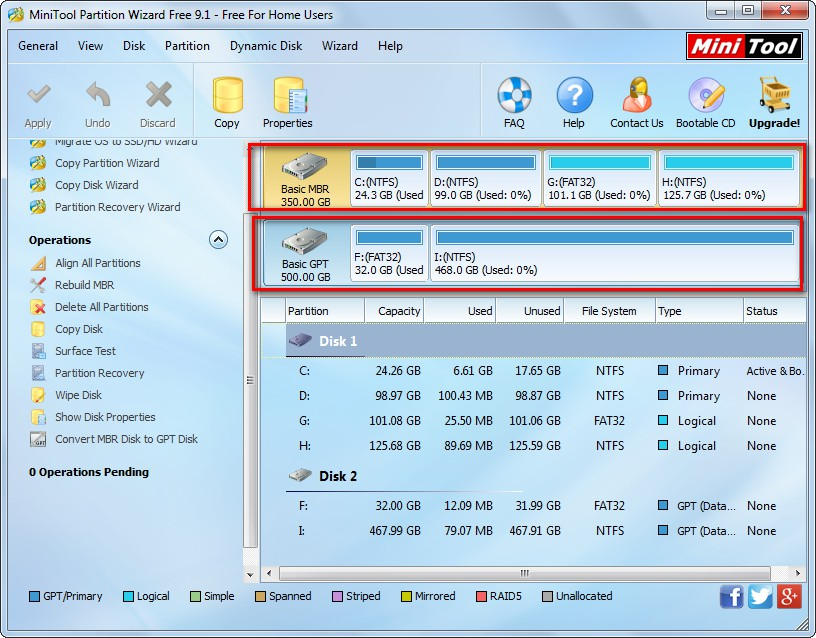Screen dimensions: 816x638
Task: Open the Twitter share icon
Action: [x=760, y=597]
